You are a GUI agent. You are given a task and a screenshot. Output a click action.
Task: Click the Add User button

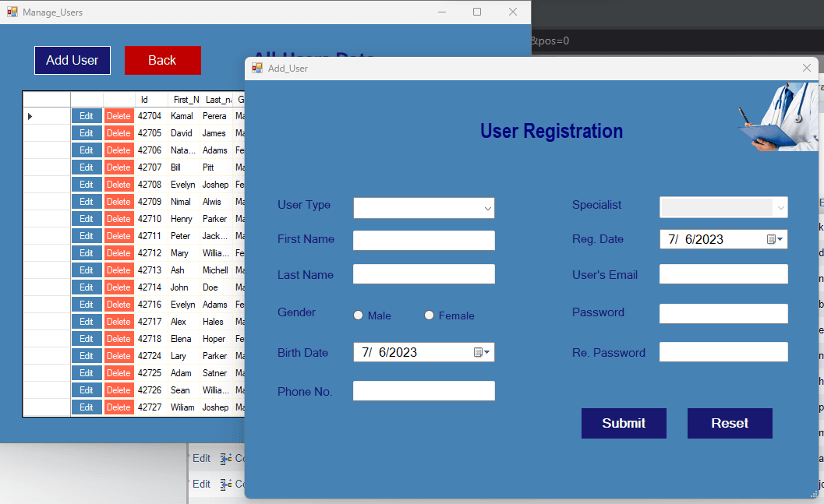coord(72,60)
